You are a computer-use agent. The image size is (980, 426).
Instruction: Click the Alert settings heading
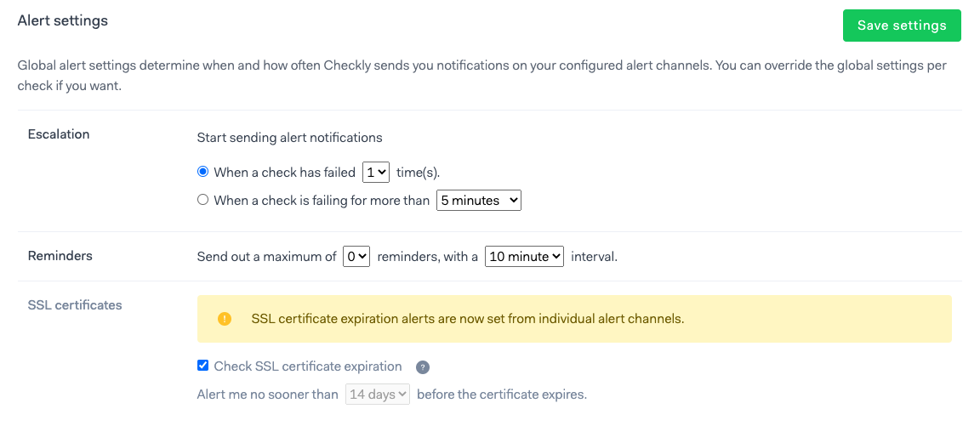[63, 20]
